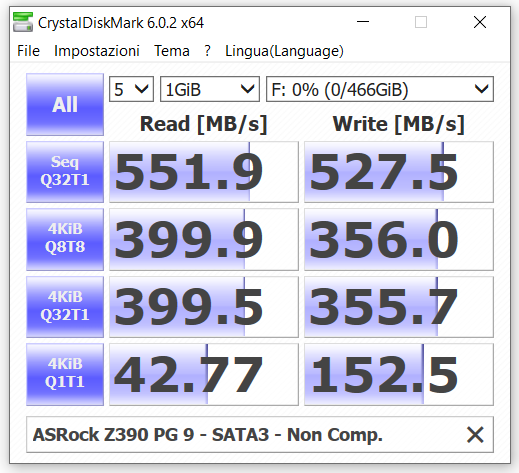Screen dimensions: 519x473
Task: Minimize the CrystalDiskMark window
Action: (363, 22)
